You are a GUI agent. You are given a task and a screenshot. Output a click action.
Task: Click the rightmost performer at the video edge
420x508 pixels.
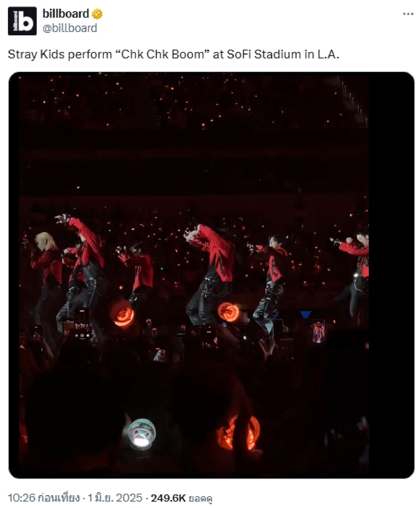[x=354, y=271]
